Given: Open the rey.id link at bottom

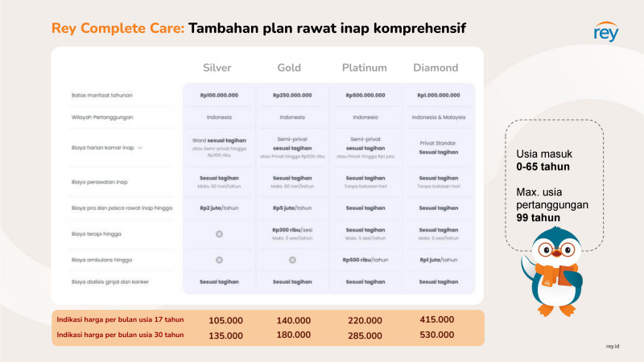Looking at the screenshot, I should 613,347.
